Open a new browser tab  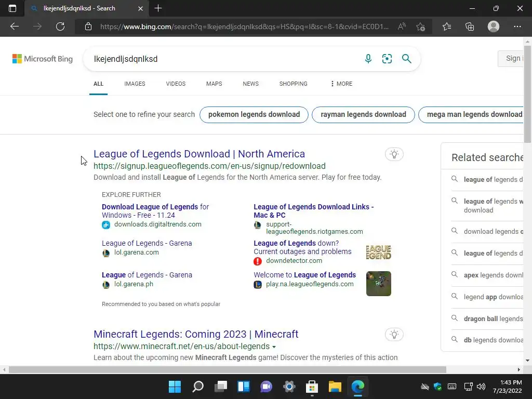pyautogui.click(x=158, y=8)
